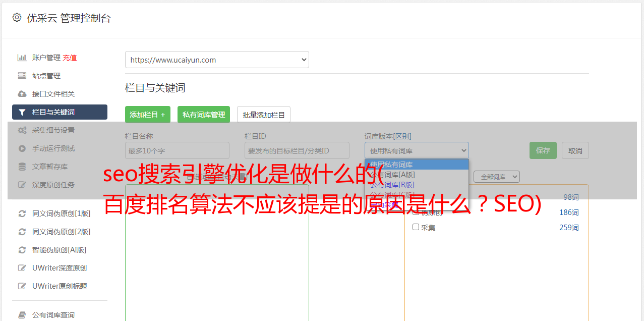Click the 添加栏目 + button
Screen dimensions: 644x321
(x=148, y=115)
